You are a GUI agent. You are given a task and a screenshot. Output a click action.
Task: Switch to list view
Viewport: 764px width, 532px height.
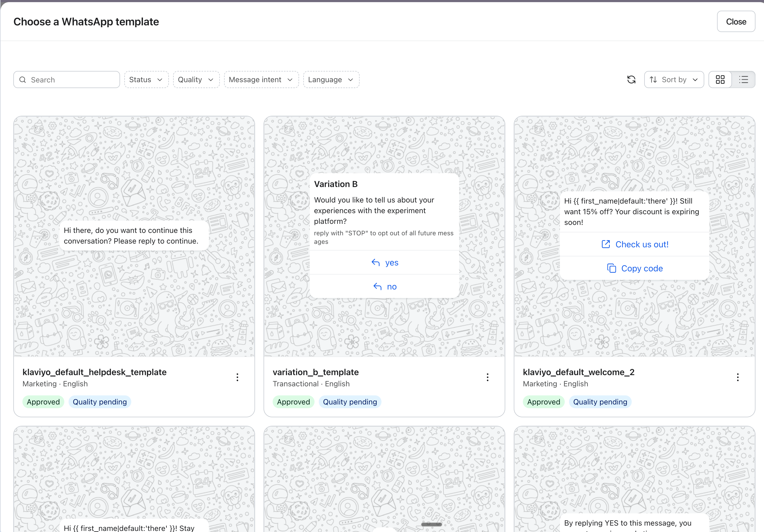[743, 80]
